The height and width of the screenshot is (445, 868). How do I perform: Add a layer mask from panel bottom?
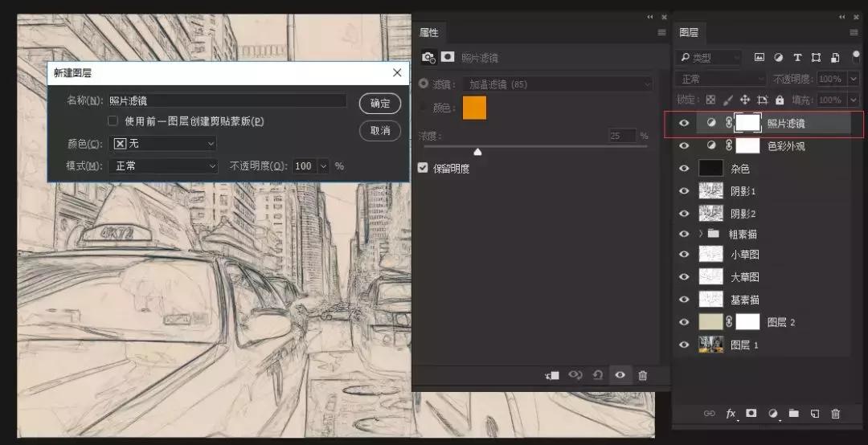click(751, 413)
